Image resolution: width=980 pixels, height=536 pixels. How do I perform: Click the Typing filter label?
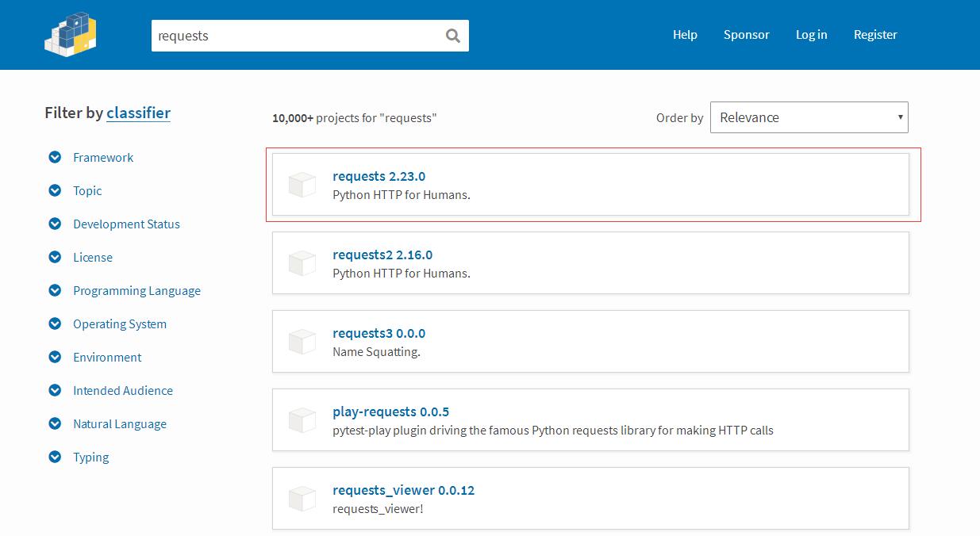tap(91, 458)
